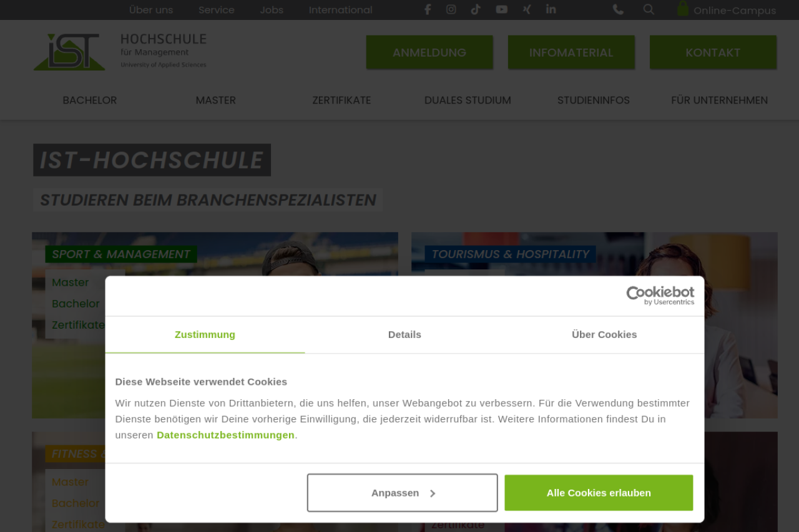799x532 pixels.
Task: Open the Bachelor navigation menu
Action: [x=90, y=100]
